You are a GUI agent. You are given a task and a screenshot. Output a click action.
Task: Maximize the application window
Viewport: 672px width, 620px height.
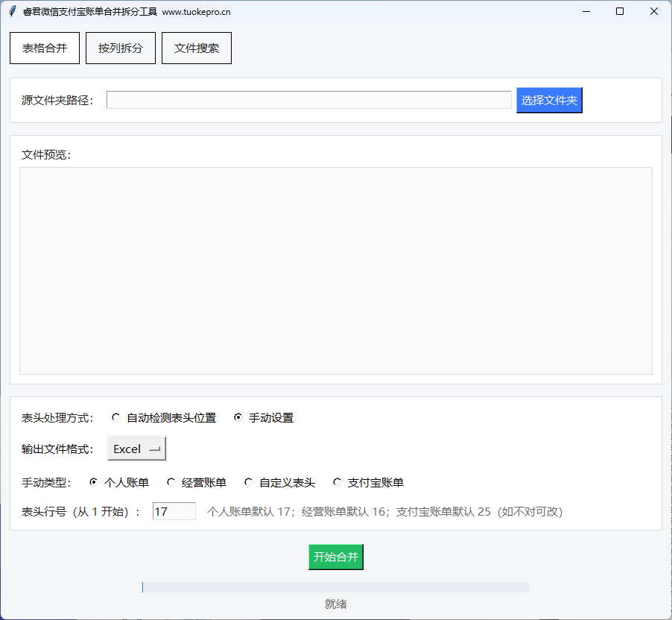click(620, 11)
